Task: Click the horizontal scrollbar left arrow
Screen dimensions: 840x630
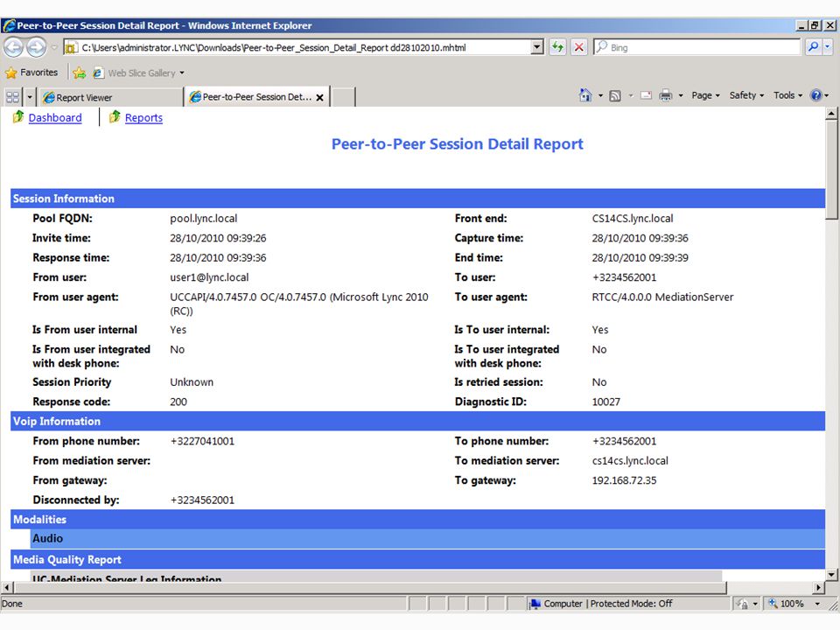Action: coord(6,588)
